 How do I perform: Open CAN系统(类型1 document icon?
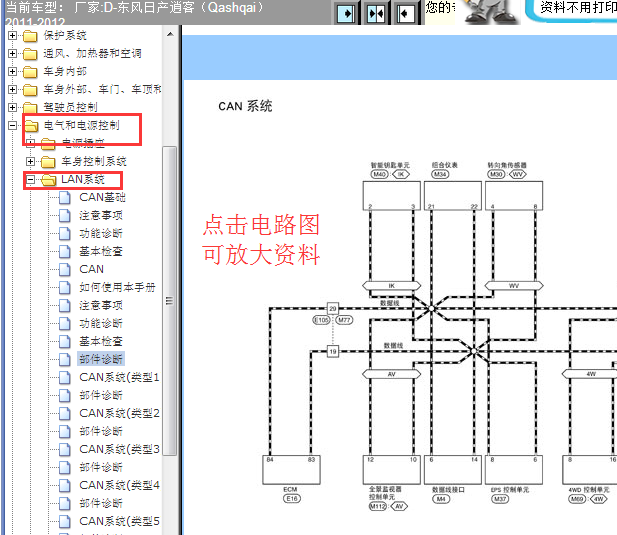65,378
